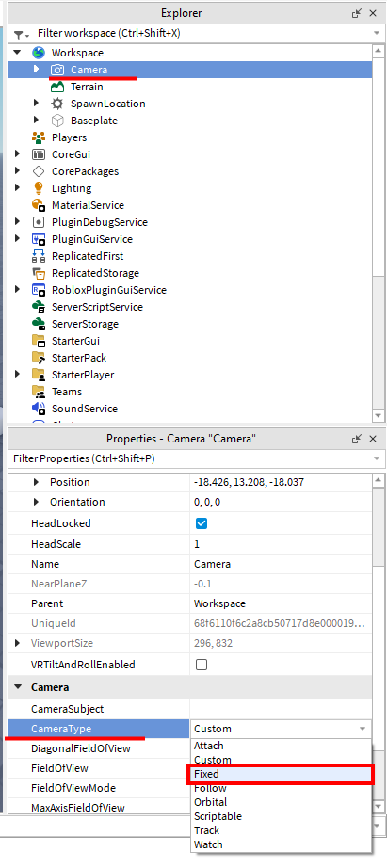Click the MaterialService icon
387x868 pixels.
[x=39, y=205]
